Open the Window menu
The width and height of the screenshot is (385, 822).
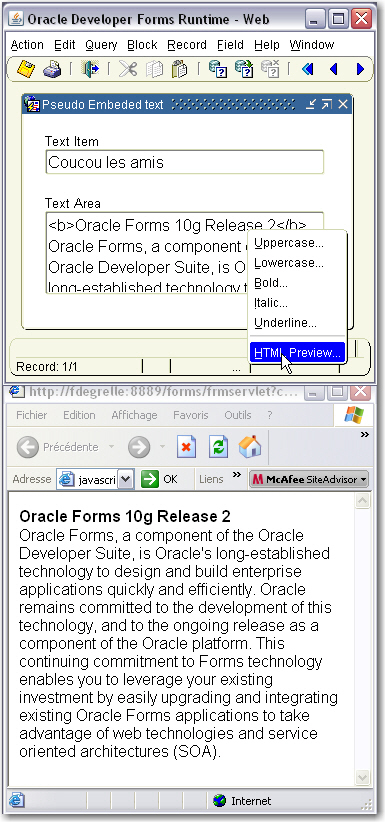(x=312, y=45)
